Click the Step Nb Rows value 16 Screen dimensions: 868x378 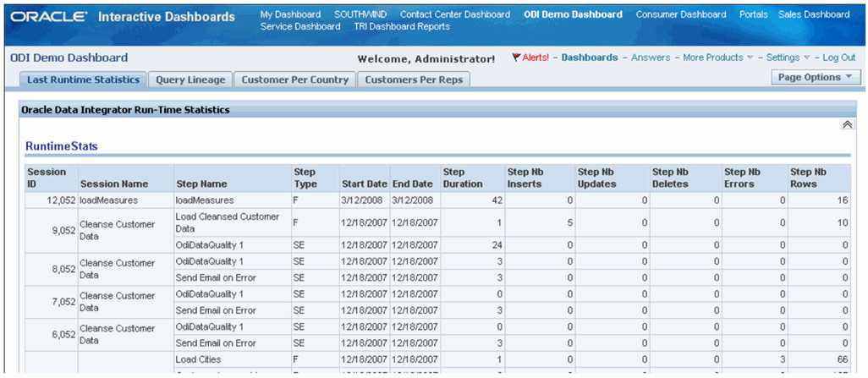843,200
